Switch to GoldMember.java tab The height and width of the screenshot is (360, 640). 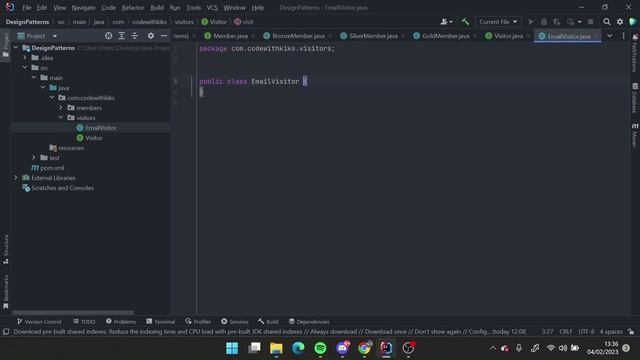coord(445,36)
